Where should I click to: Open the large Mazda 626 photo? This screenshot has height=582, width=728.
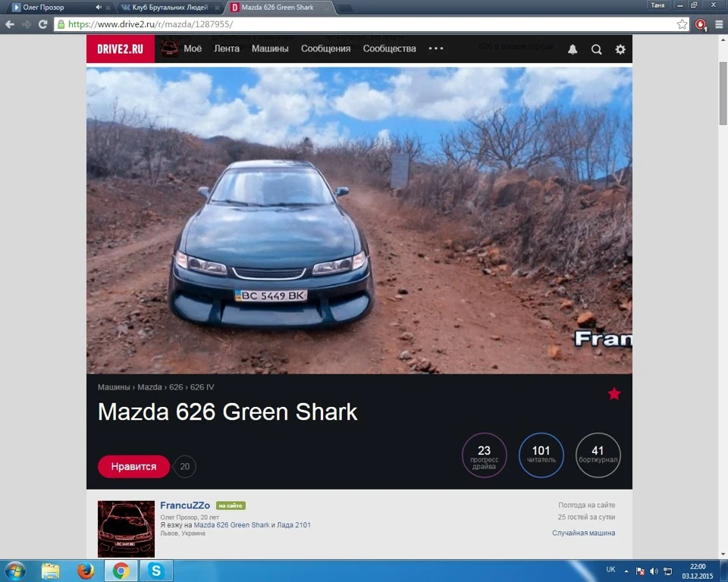(x=359, y=221)
